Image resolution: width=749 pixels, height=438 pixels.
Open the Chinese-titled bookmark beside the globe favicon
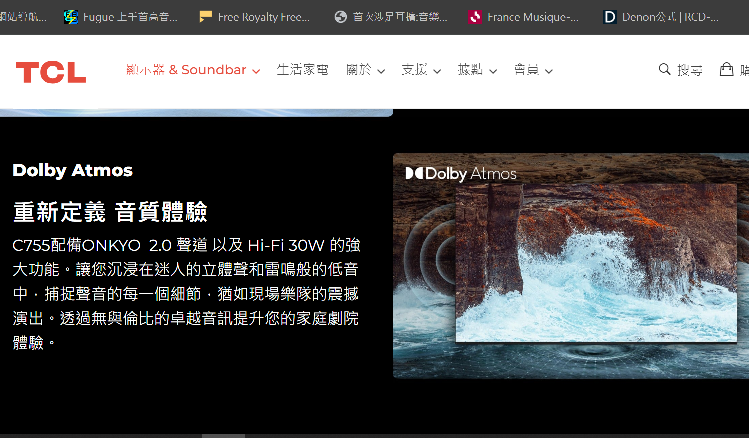400,17
